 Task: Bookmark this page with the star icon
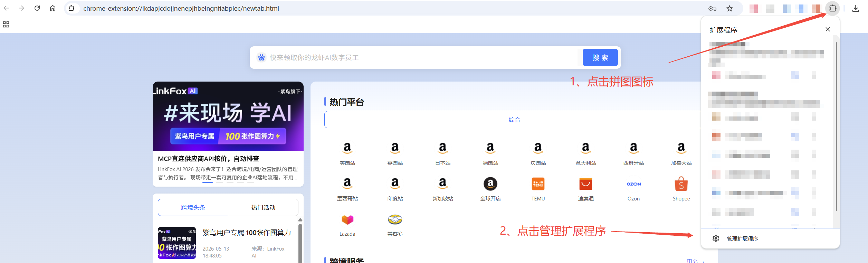(729, 8)
